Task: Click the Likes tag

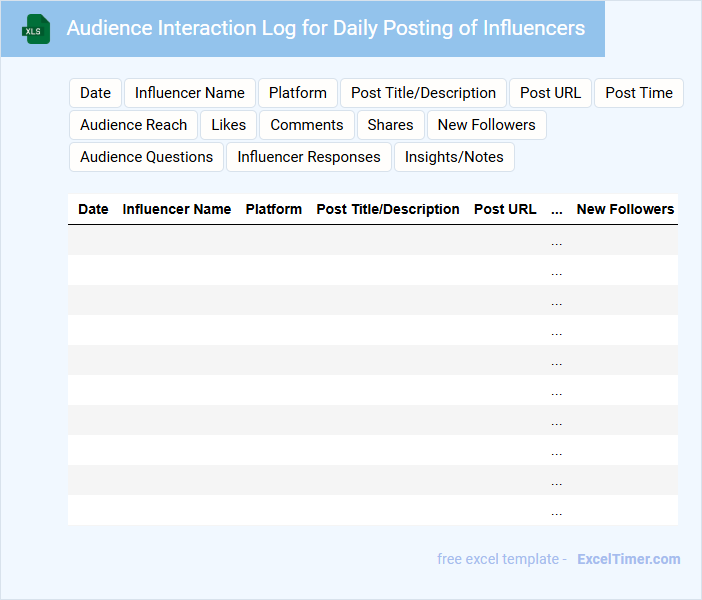Action: coord(228,125)
